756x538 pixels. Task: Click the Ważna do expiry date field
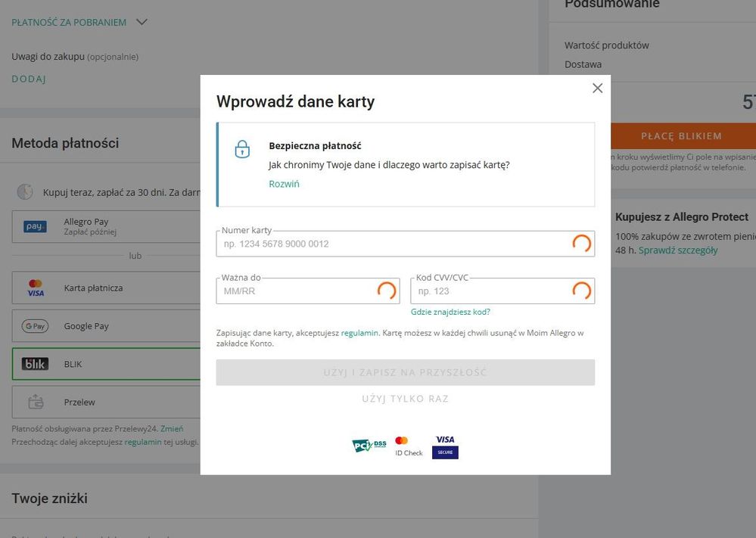pos(299,291)
